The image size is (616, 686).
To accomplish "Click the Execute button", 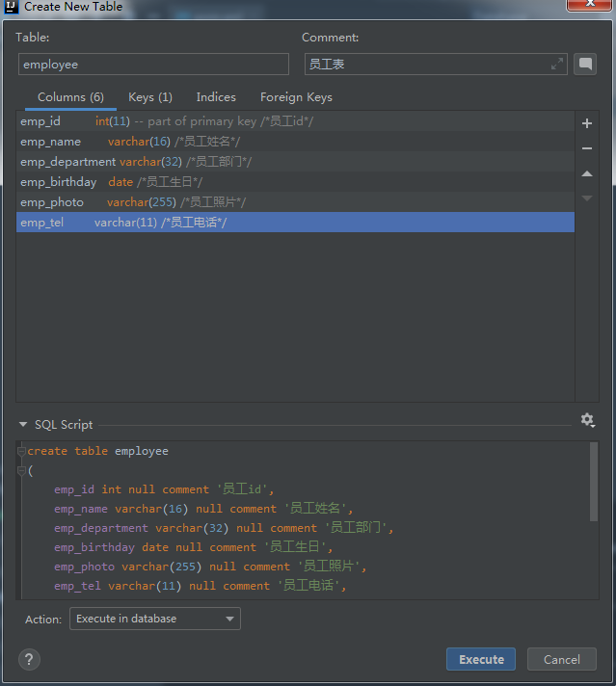I will pyautogui.click(x=480, y=659).
